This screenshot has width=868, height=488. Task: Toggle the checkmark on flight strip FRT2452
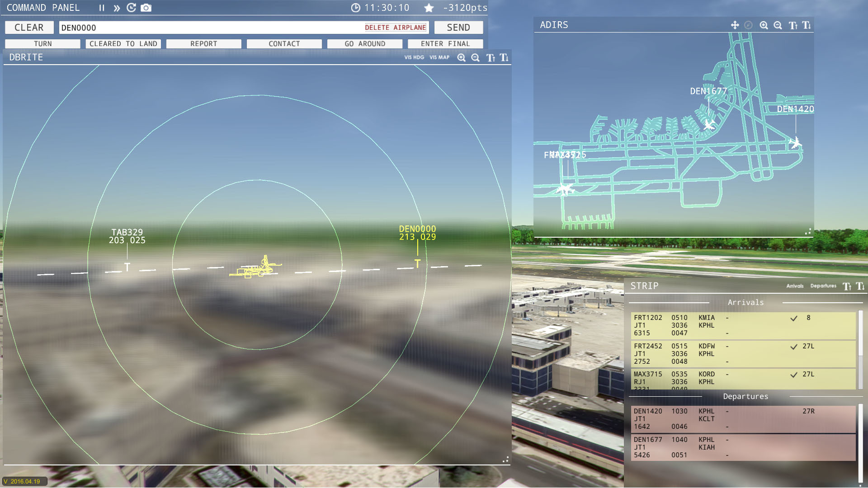point(793,347)
